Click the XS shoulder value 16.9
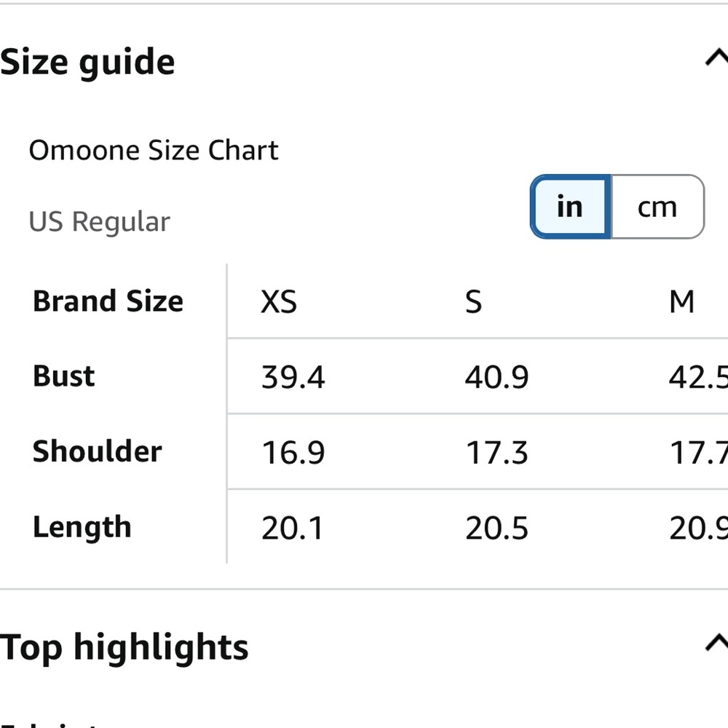Viewport: 728px width, 728px height. (x=293, y=453)
